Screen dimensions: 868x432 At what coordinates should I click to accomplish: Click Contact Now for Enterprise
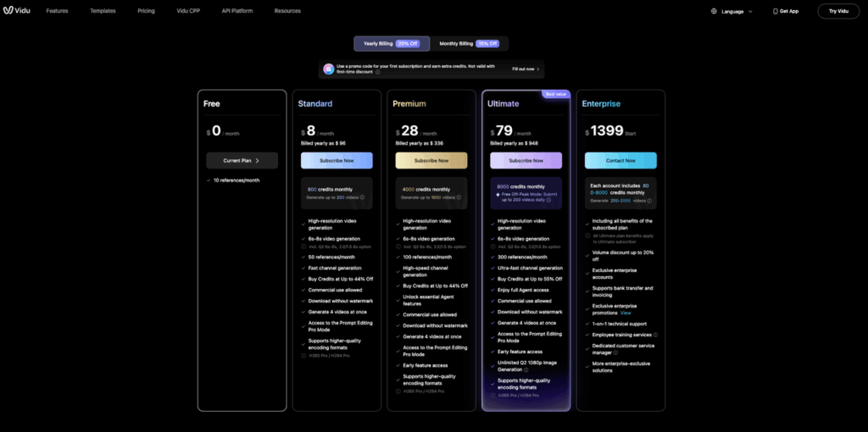click(620, 160)
